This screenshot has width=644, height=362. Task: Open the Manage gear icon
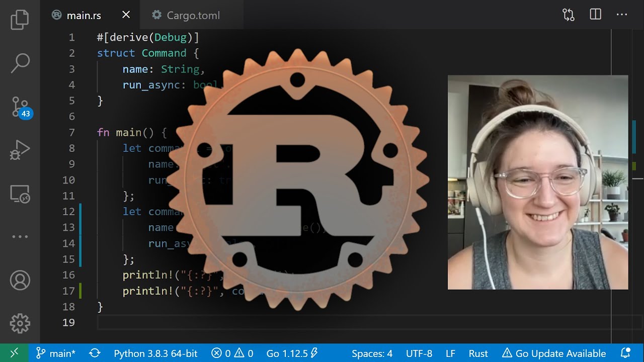click(20, 323)
